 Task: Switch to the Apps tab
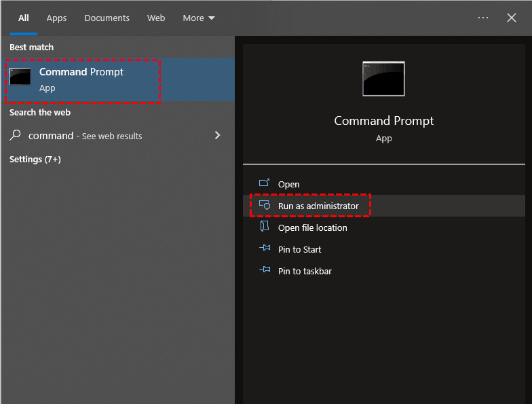pos(56,18)
